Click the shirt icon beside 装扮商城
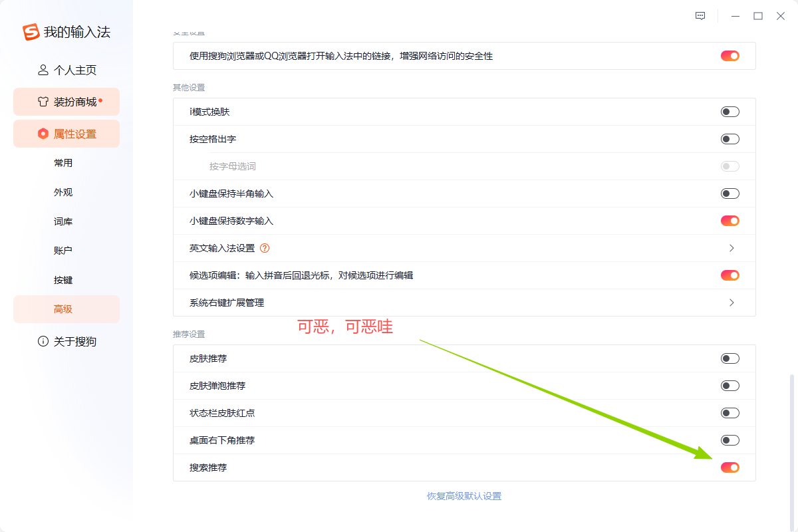 [43, 102]
